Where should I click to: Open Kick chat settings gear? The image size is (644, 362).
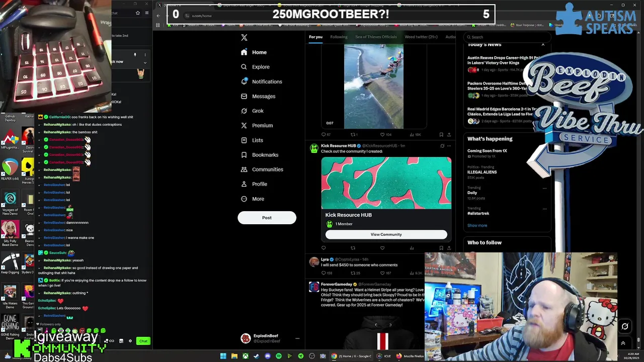(130, 341)
